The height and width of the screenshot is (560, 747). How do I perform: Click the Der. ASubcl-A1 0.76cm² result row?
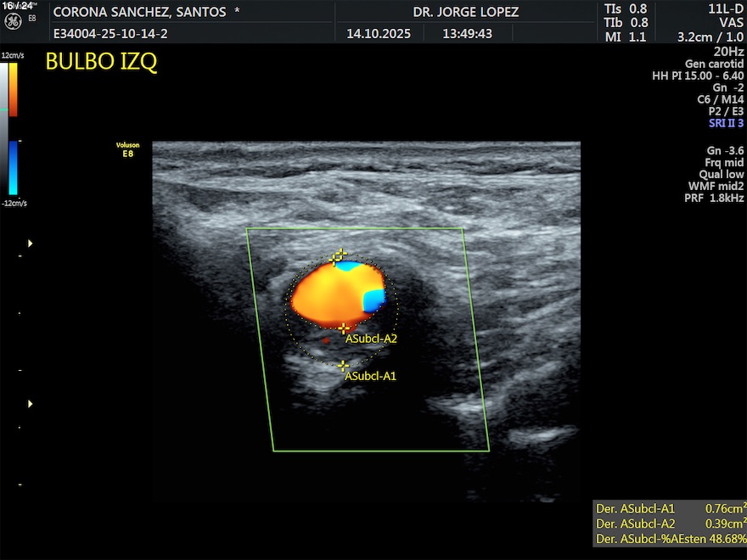[x=670, y=508]
